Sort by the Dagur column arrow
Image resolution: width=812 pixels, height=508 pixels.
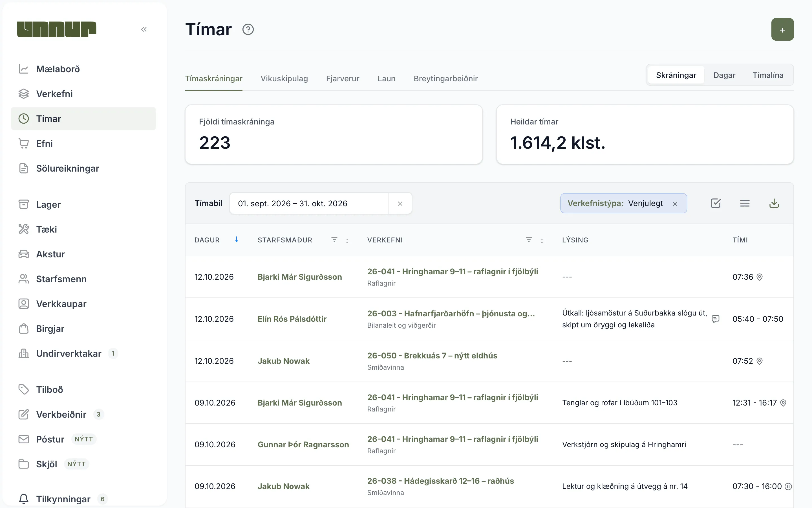point(237,240)
